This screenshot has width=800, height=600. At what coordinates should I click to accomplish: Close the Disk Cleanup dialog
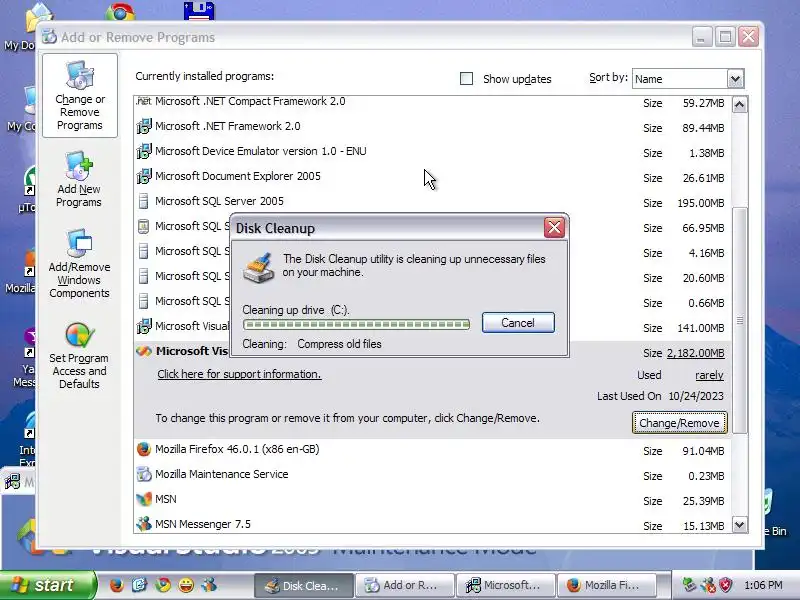point(555,228)
